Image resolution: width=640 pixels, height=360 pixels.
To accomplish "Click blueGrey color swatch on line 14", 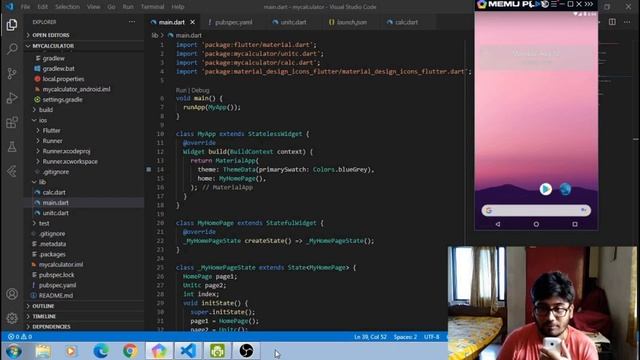I will click(149, 169).
